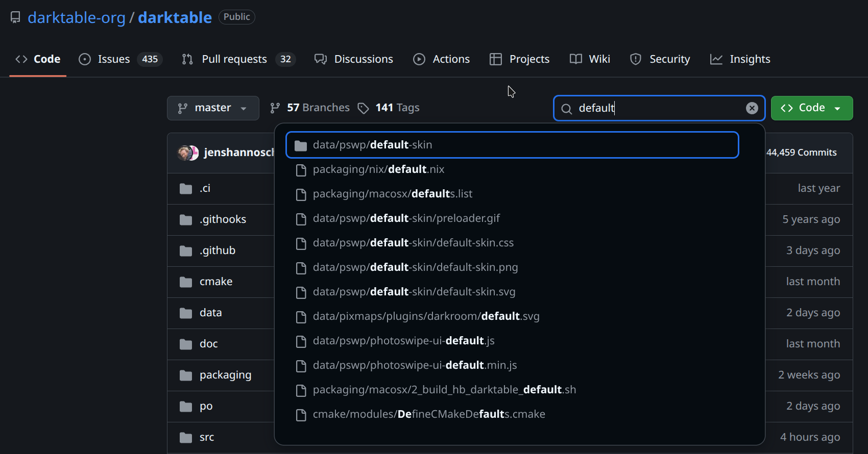The width and height of the screenshot is (868, 454).
Task: Open the darktable-org organization link
Action: pyautogui.click(x=77, y=17)
